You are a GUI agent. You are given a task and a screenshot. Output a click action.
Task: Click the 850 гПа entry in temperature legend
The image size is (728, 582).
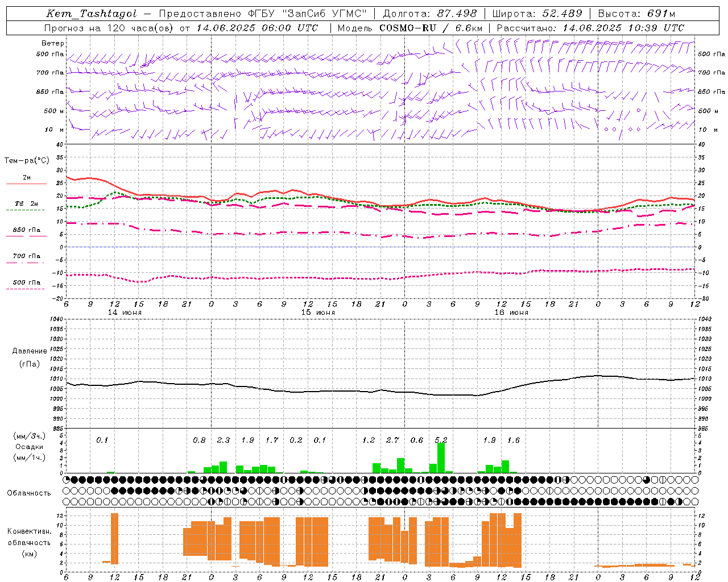pos(27,230)
